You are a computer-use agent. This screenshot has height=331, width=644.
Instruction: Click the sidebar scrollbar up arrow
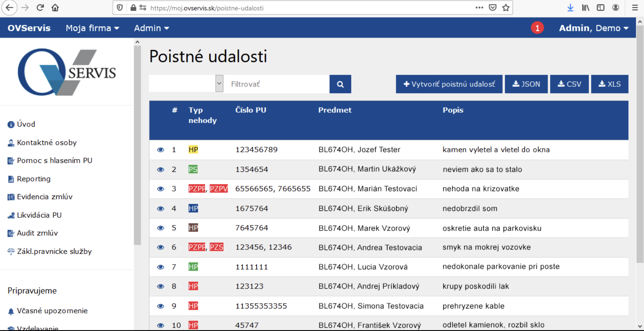click(x=138, y=42)
